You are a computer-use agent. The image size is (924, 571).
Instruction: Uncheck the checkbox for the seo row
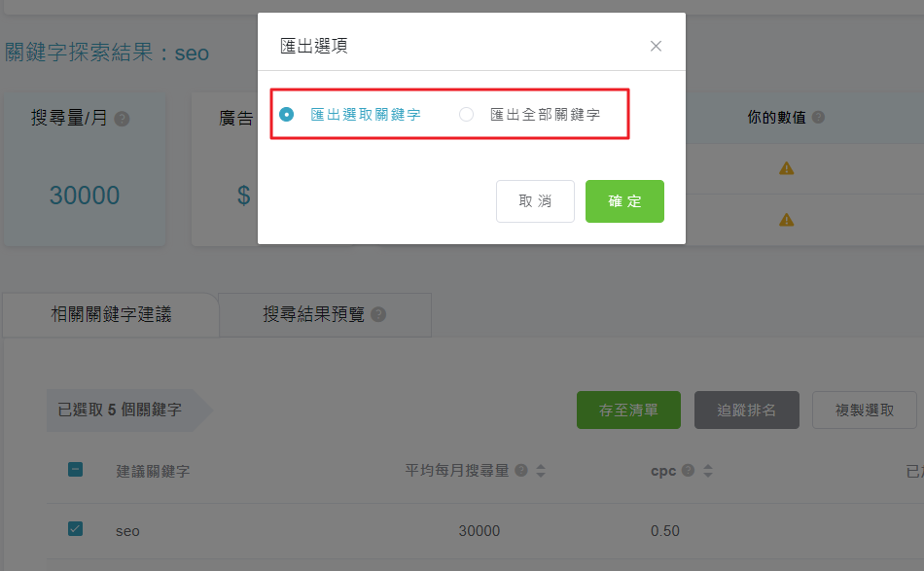75,529
